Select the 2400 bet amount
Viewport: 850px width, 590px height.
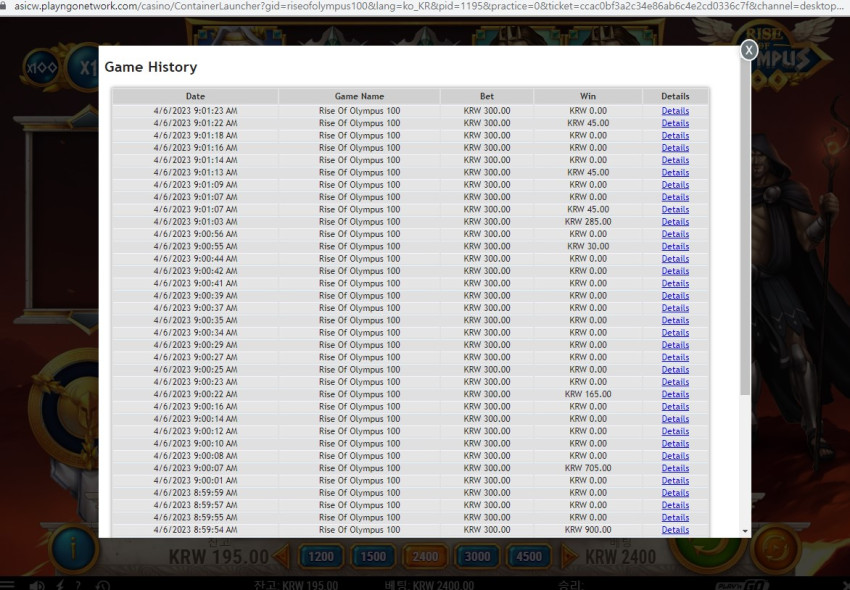click(425, 556)
